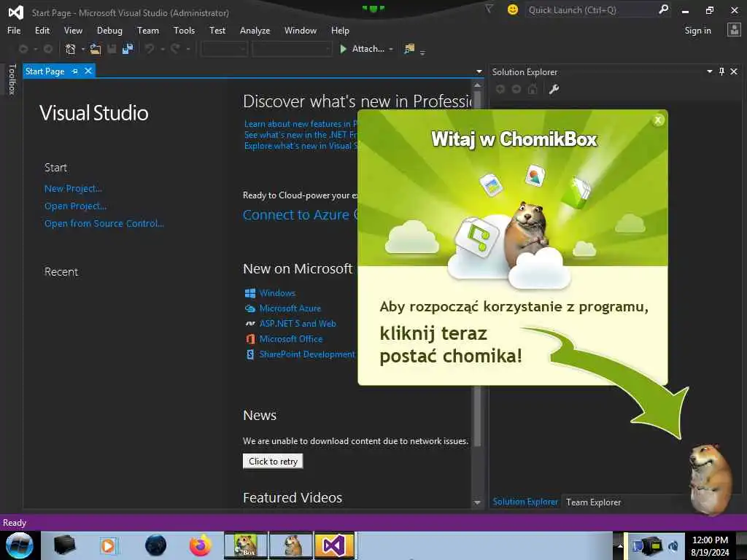This screenshot has width=747, height=560.
Task: Close the Witaj w ChomikBox popup
Action: (658, 120)
